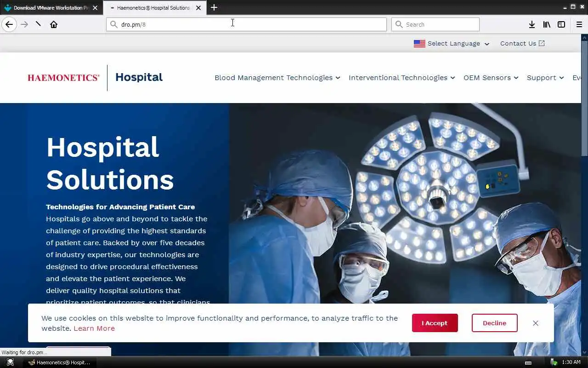The width and height of the screenshot is (588, 368).
Task: Select Haemonetics window in taskbar
Action: coord(59,362)
